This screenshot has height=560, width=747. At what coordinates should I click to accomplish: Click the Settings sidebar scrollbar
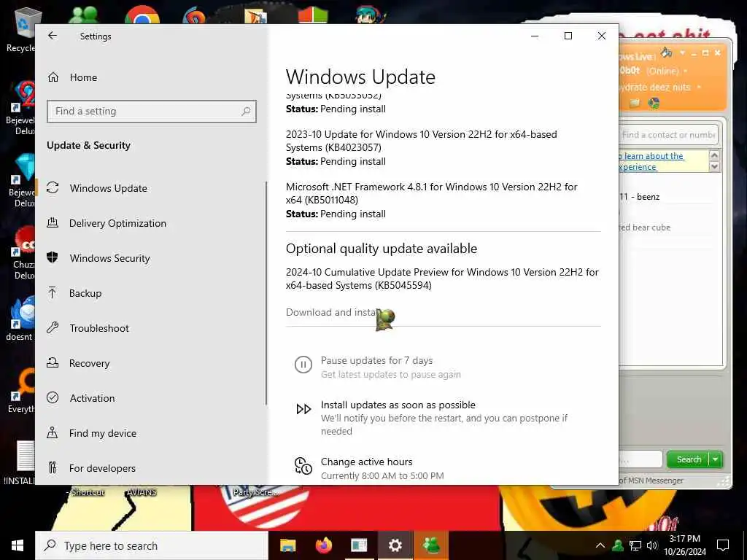(266, 293)
